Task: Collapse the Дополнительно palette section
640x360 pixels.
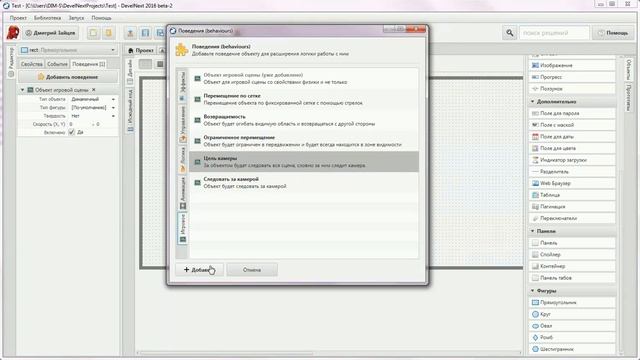Action: click(x=532, y=101)
